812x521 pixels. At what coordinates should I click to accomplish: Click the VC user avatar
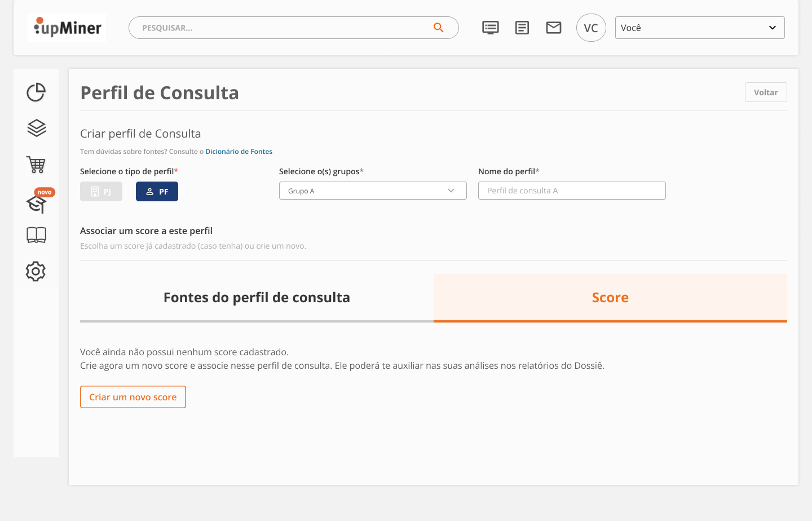click(591, 28)
